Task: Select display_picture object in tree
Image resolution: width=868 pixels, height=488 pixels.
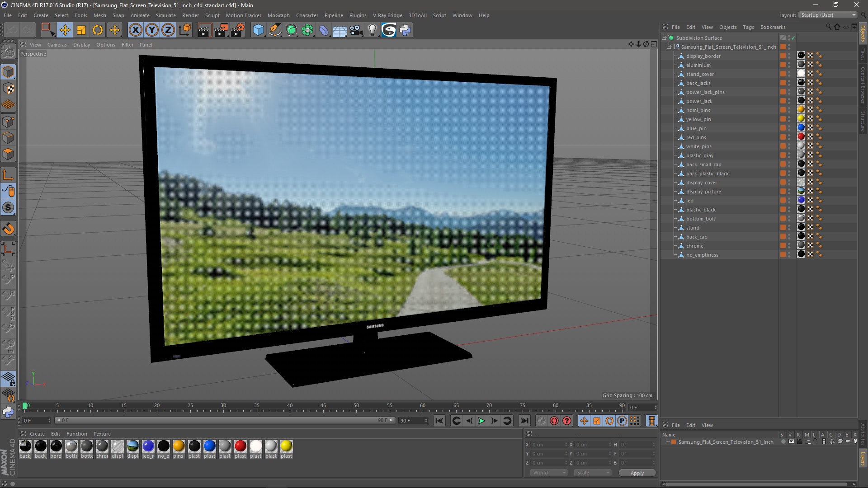Action: (x=703, y=192)
